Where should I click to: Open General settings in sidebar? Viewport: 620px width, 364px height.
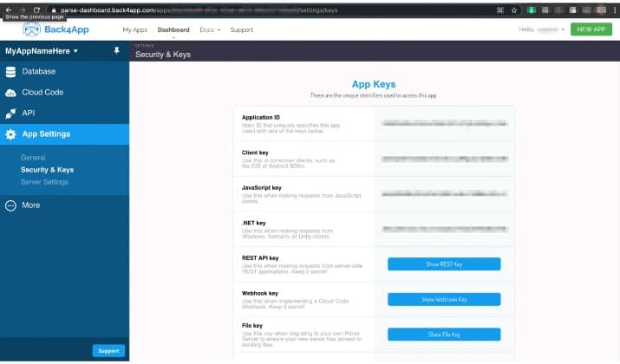[x=33, y=157]
